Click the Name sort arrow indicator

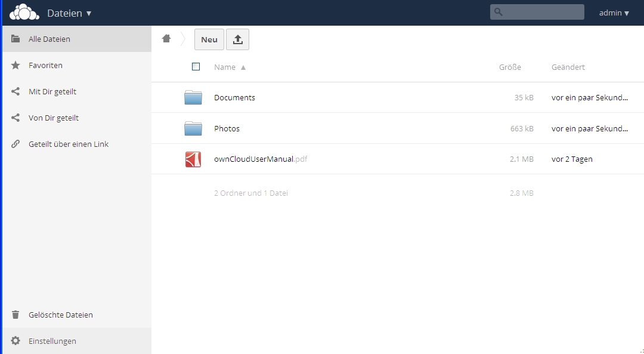(x=243, y=67)
